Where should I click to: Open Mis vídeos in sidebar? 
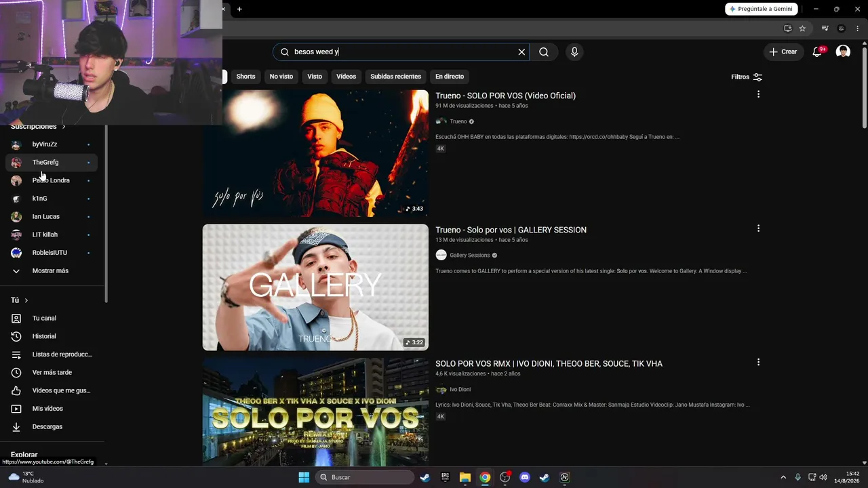point(52,409)
